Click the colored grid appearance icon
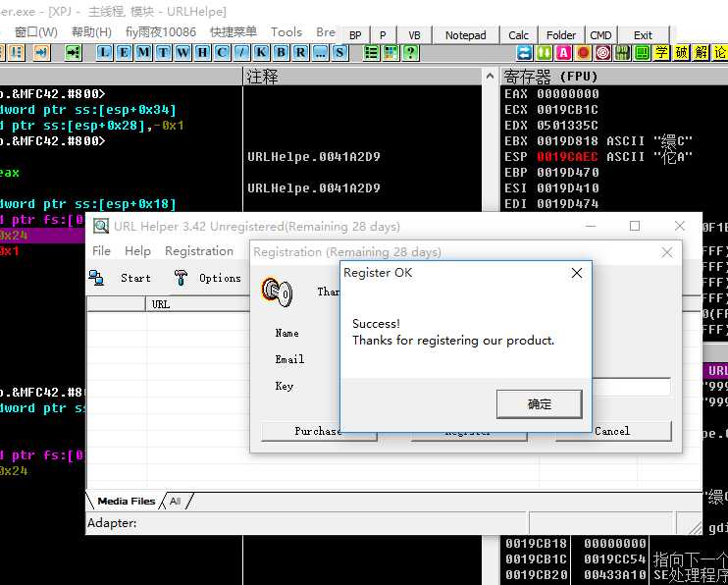 pyautogui.click(x=390, y=52)
